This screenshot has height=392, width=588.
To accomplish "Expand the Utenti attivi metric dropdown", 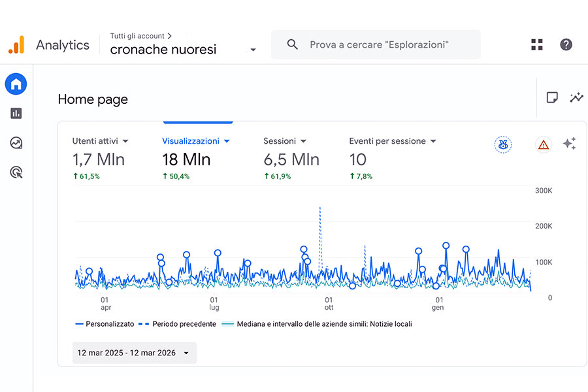I will (x=125, y=141).
